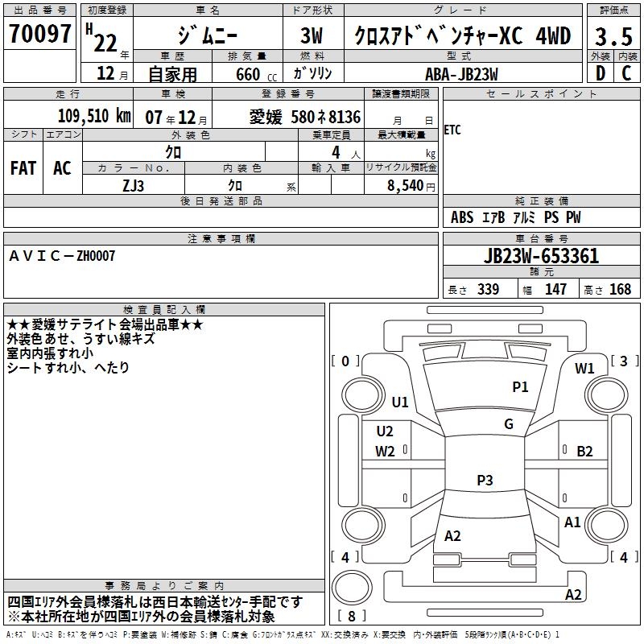Click the ETC sales point
This screenshot has width=644, height=644.
452,130
